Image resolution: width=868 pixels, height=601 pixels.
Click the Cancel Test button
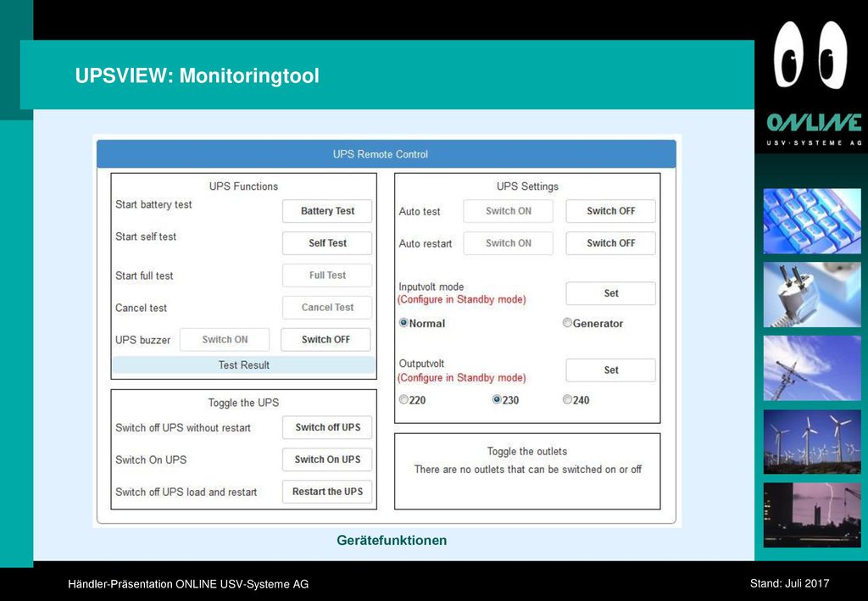tap(327, 307)
